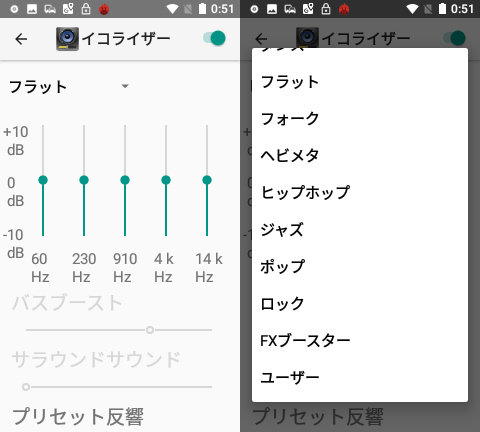Click the circle notification icon in left status bar

(14, 9)
